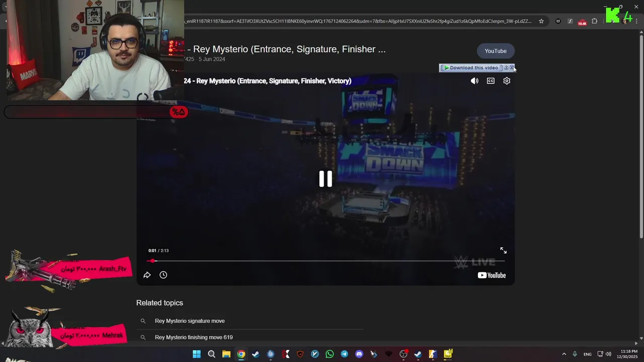
Task: Open the italic f extension icon
Action: (570, 21)
